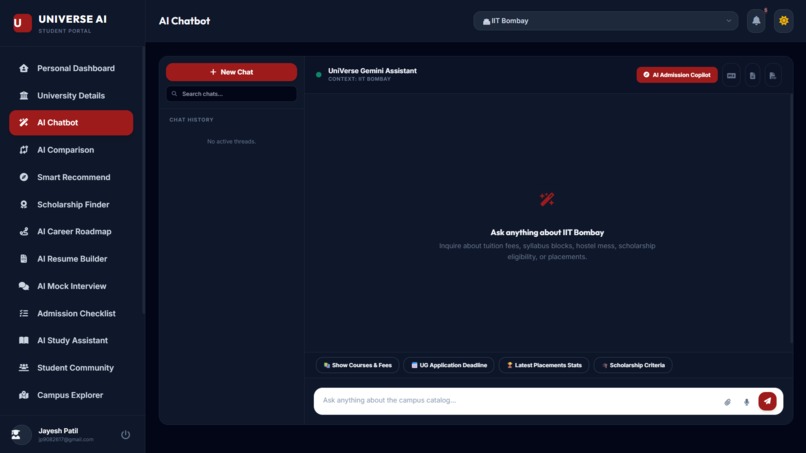This screenshot has height=453, width=806.
Task: Click the AI Mock Interview chat bubbles icon
Action: (24, 286)
